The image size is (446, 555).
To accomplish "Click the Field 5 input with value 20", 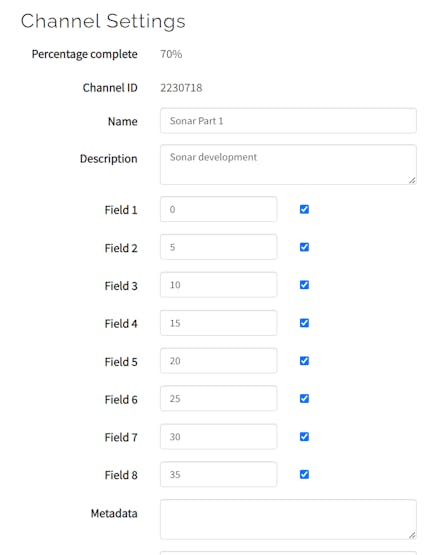I will (218, 361).
